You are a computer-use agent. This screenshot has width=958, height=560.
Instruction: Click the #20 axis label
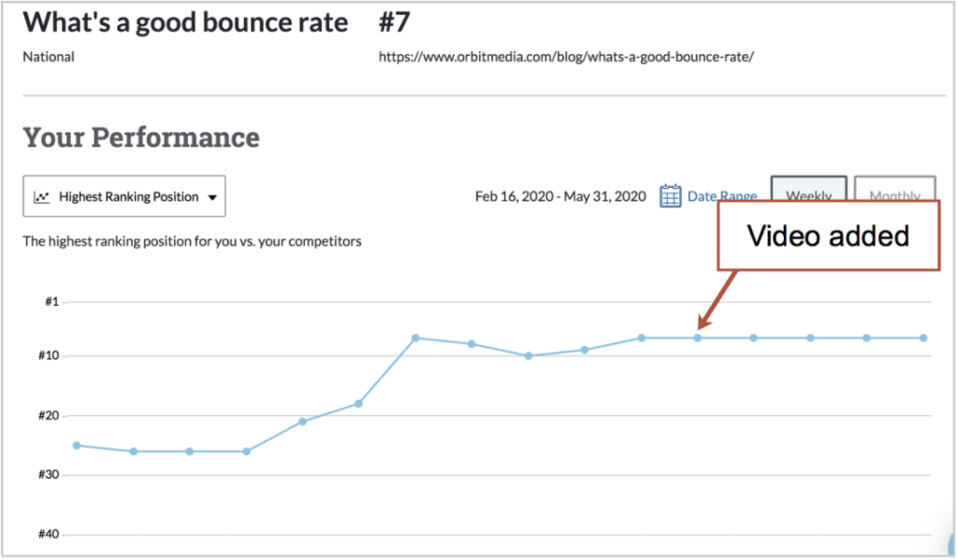coord(49,415)
